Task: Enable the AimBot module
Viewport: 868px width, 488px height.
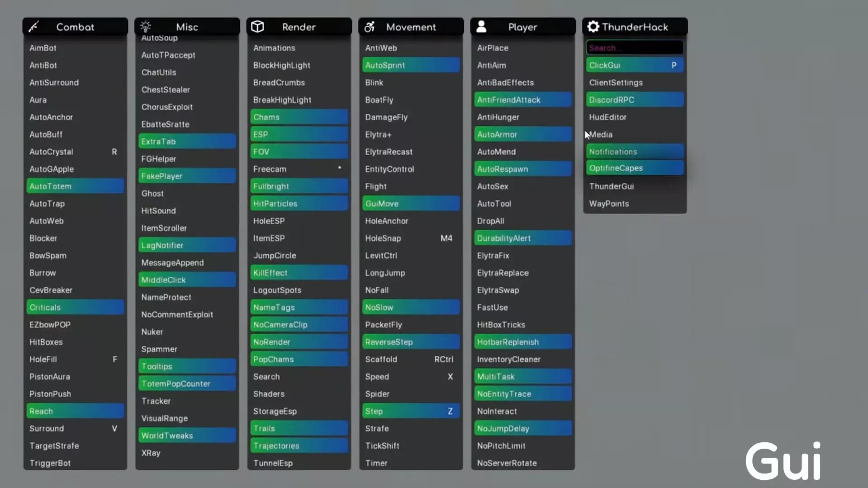Action: pos(75,48)
